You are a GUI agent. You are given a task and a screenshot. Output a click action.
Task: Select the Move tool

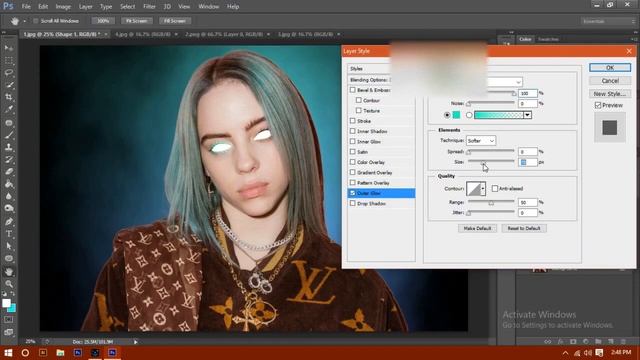click(x=9, y=48)
